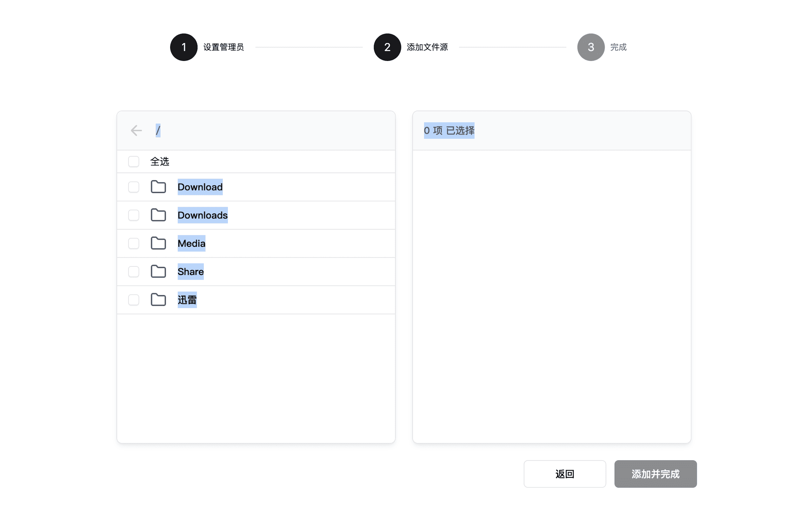Click the 迅雷 folder icon
This screenshot has width=812, height=519.
(158, 300)
